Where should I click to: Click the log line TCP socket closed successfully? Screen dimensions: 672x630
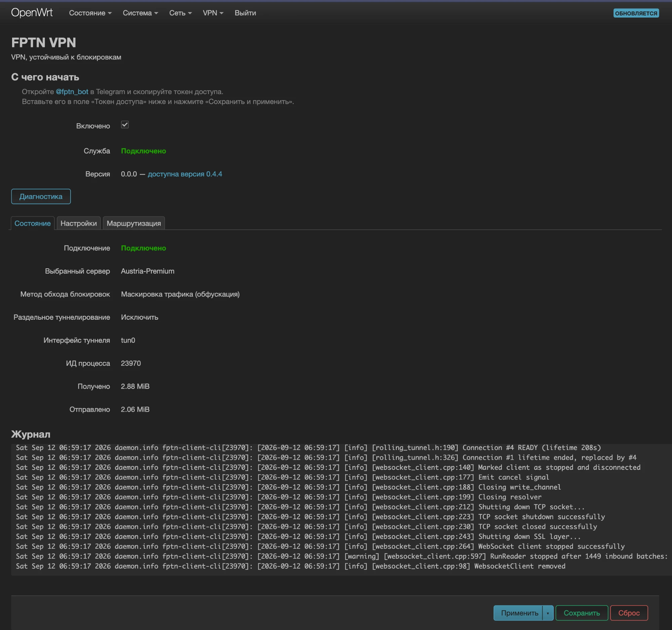pos(306,527)
